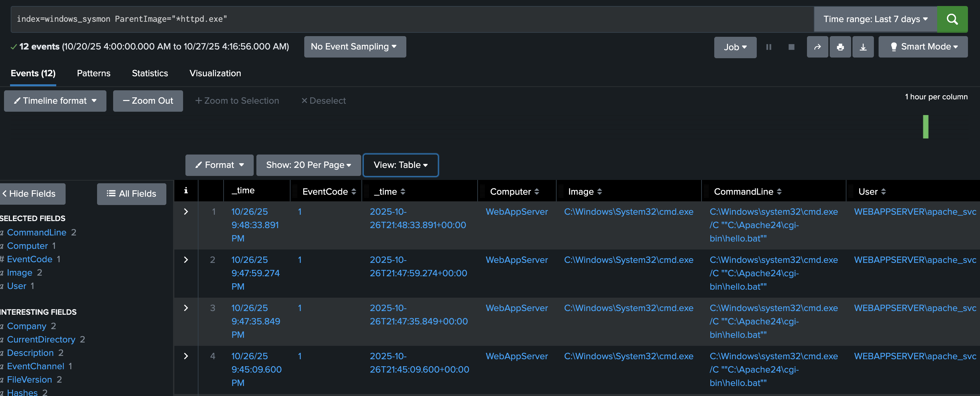The height and width of the screenshot is (396, 980).
Task: Open the All Fields panel
Action: tap(131, 194)
